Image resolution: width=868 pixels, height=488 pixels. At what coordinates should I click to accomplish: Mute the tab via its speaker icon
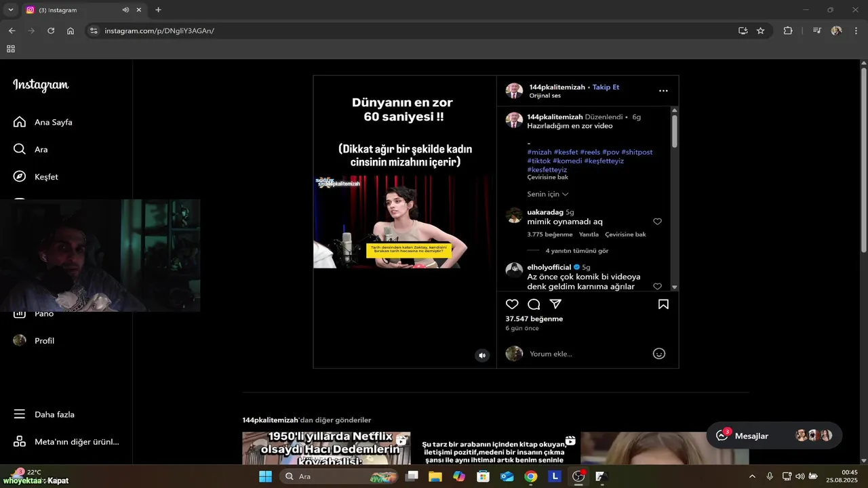click(125, 10)
